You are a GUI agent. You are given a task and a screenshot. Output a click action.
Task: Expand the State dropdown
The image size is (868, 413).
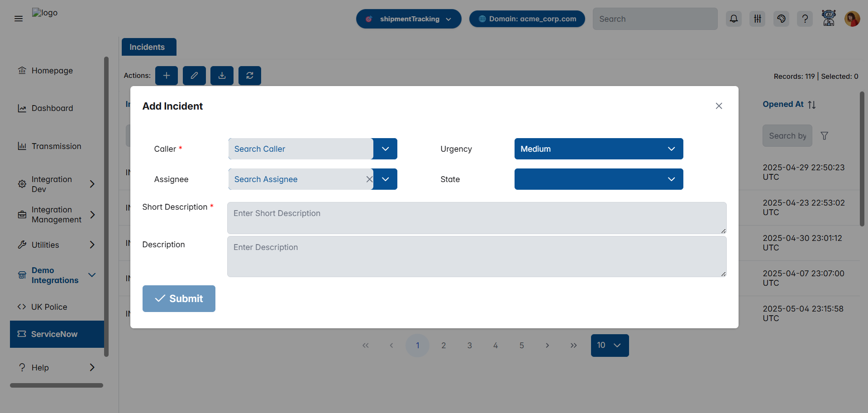[x=598, y=179]
